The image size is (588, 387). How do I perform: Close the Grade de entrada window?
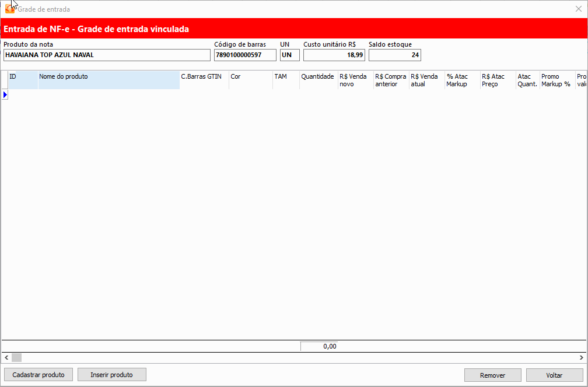[578, 9]
